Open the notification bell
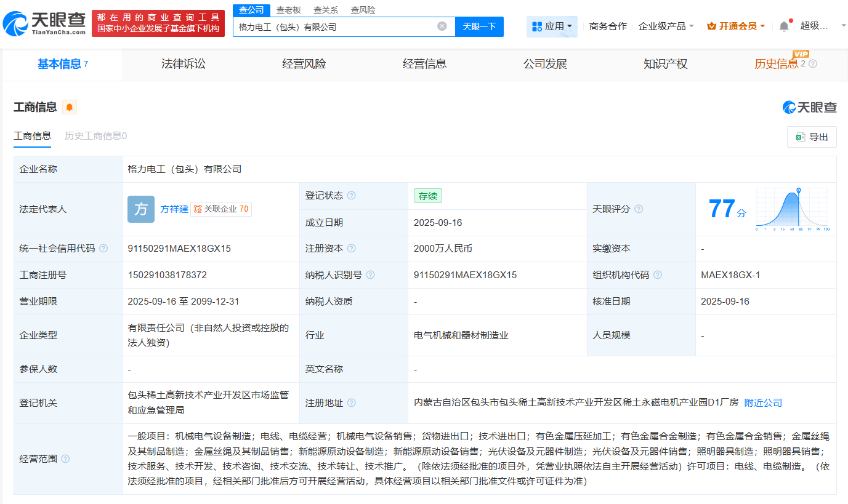The width and height of the screenshot is (848, 504). pos(783,26)
